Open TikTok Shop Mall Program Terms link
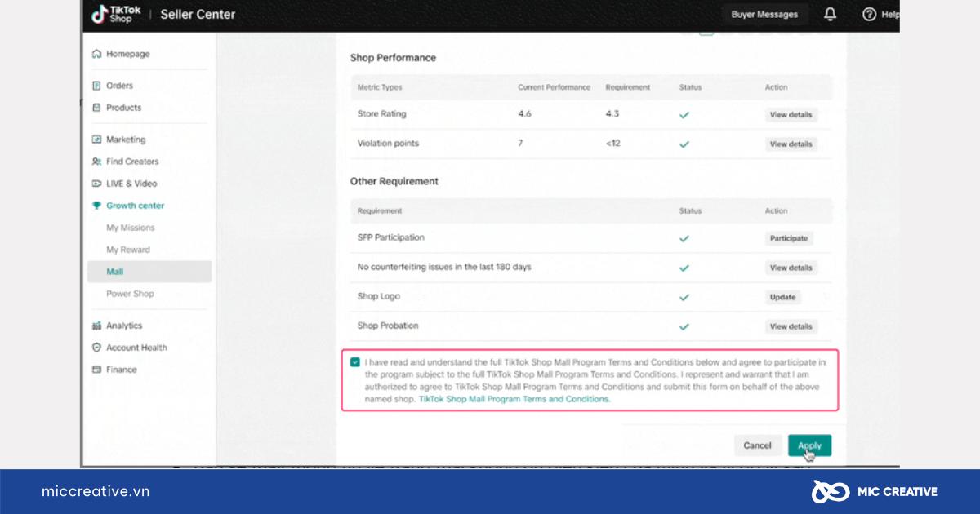Viewport: 980px width, 514px height. coord(514,400)
